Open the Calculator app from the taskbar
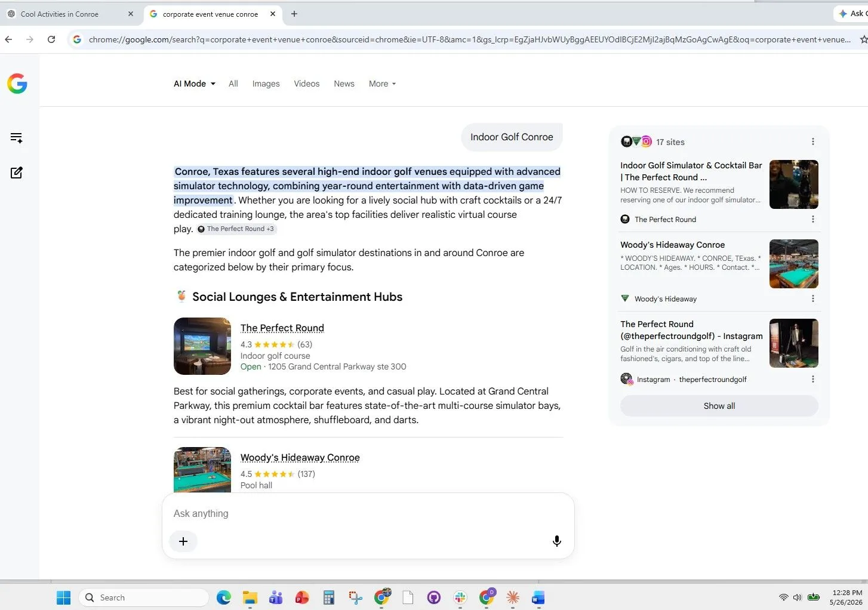The width and height of the screenshot is (868, 610). pyautogui.click(x=328, y=597)
